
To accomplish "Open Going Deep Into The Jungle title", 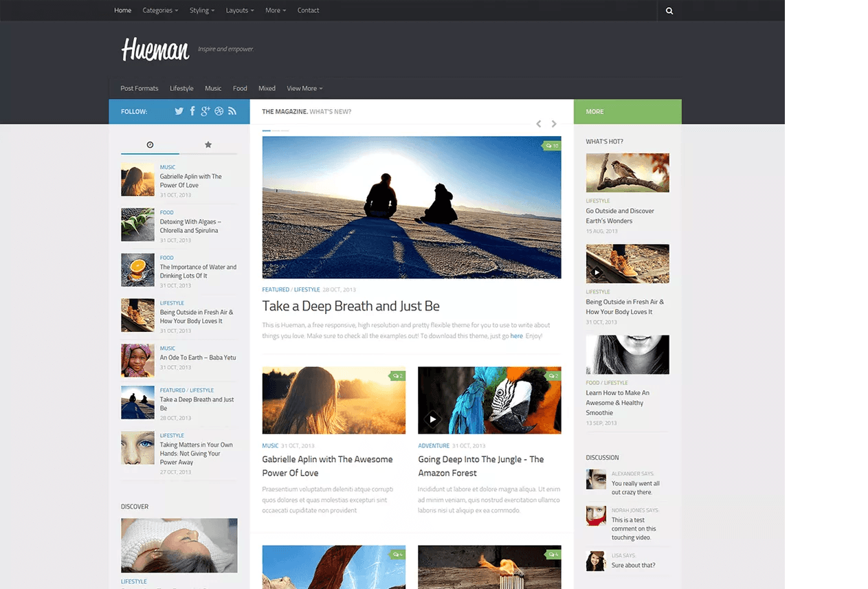I will pos(481,466).
